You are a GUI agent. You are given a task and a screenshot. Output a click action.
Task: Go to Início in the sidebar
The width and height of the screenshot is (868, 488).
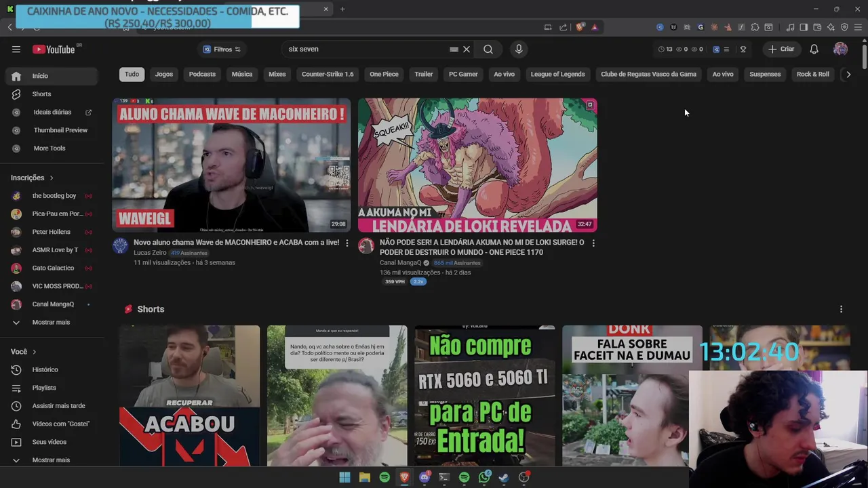pyautogui.click(x=51, y=76)
